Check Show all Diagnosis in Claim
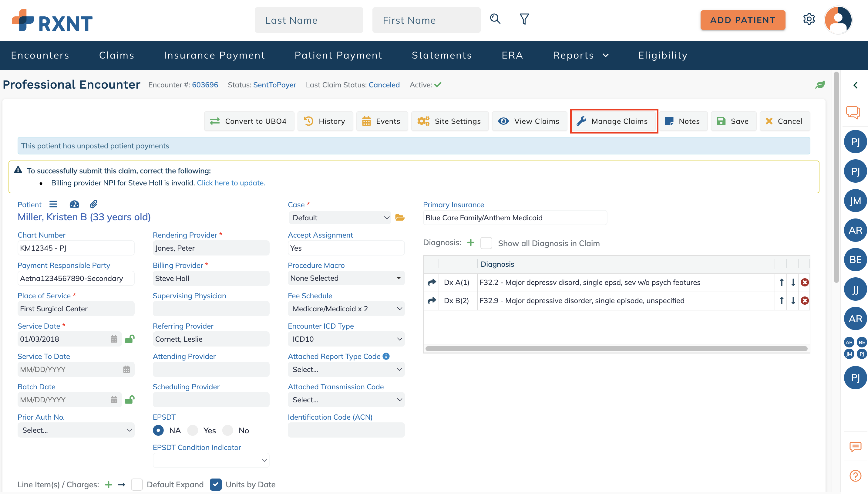The image size is (868, 494). (486, 243)
